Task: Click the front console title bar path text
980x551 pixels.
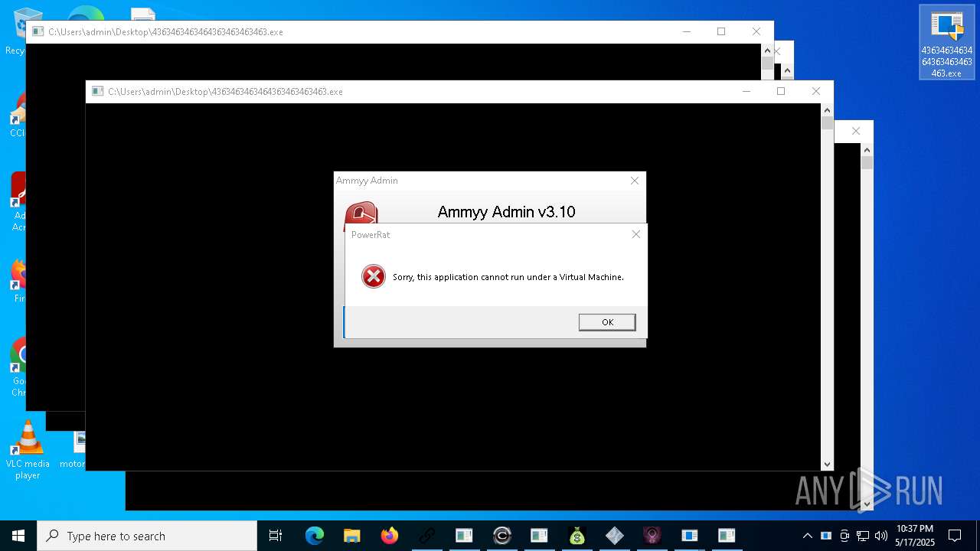Action: tap(225, 92)
